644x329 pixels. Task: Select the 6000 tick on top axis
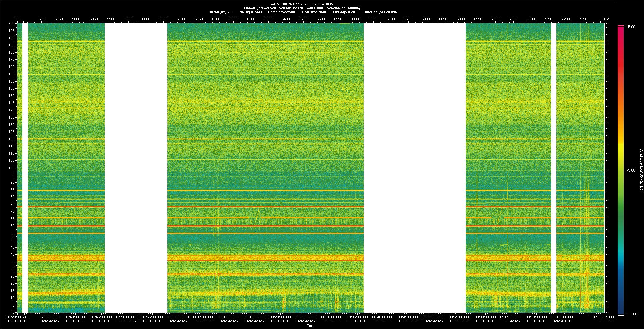[146, 19]
